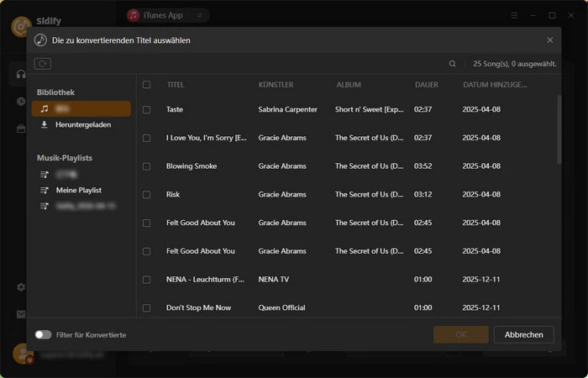Viewport: 588px width, 378px height.
Task: Click duration 03:52
Action: 423,166
